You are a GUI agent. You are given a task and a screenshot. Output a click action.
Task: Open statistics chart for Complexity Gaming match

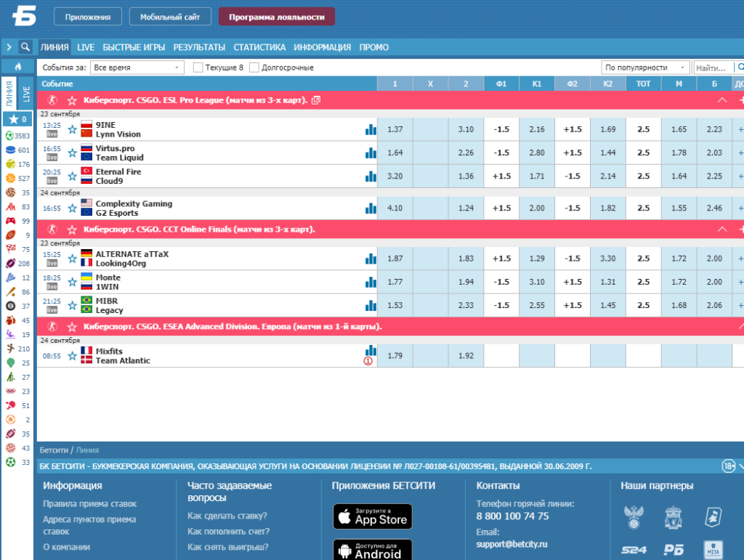[371, 208]
